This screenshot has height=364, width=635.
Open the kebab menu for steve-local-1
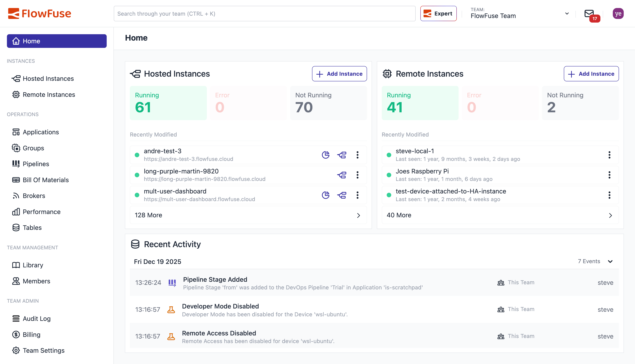click(x=610, y=155)
